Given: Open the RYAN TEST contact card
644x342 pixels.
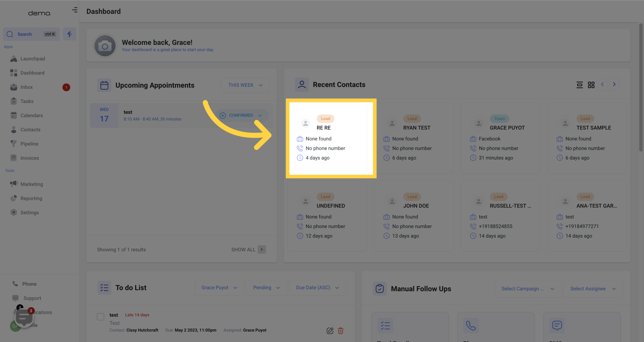Looking at the screenshot, I should pyautogui.click(x=414, y=138).
